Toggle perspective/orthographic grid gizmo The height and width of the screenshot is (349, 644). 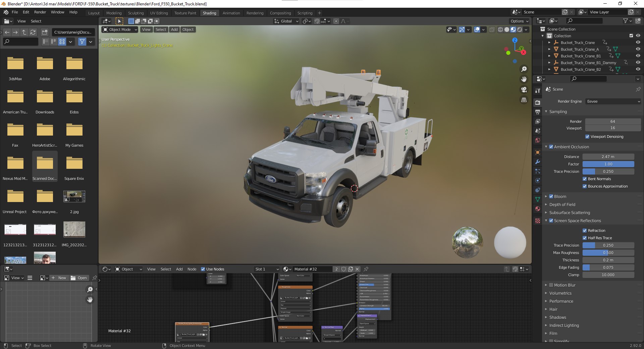click(x=524, y=100)
